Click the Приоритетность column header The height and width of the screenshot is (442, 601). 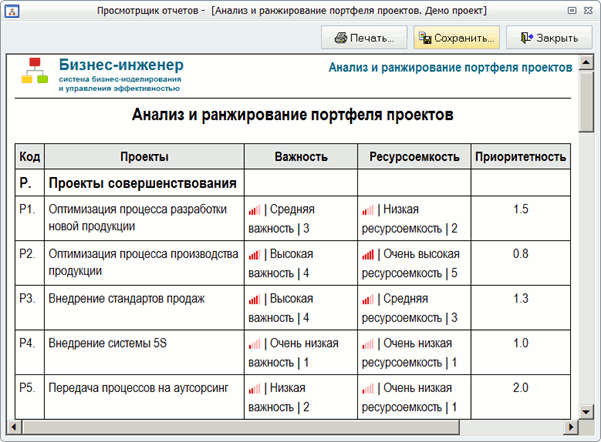pyautogui.click(x=521, y=156)
